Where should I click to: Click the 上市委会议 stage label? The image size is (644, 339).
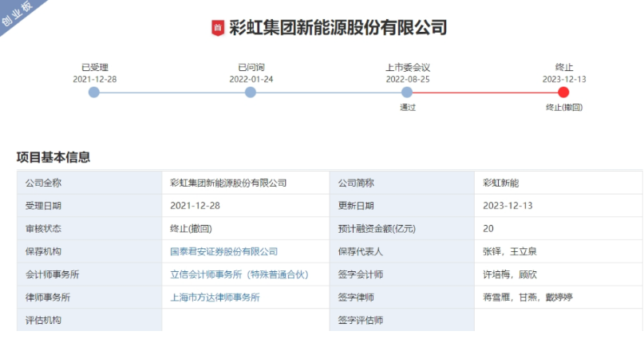click(408, 67)
